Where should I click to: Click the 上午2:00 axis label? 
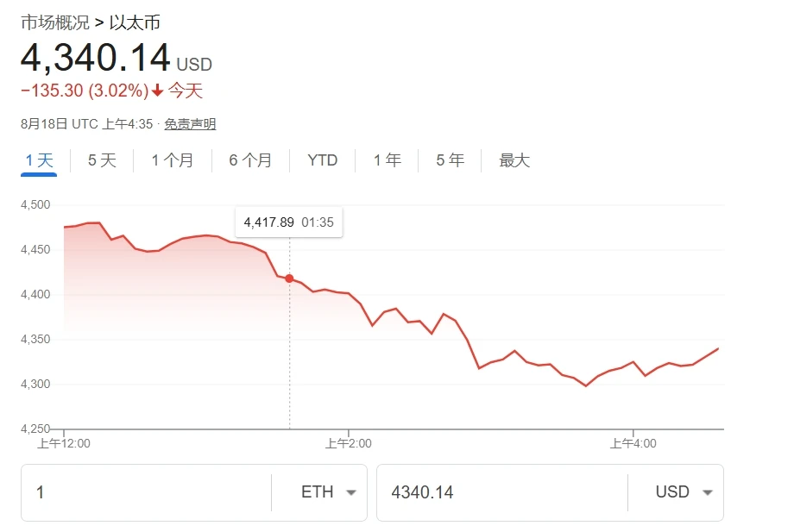[x=348, y=444]
